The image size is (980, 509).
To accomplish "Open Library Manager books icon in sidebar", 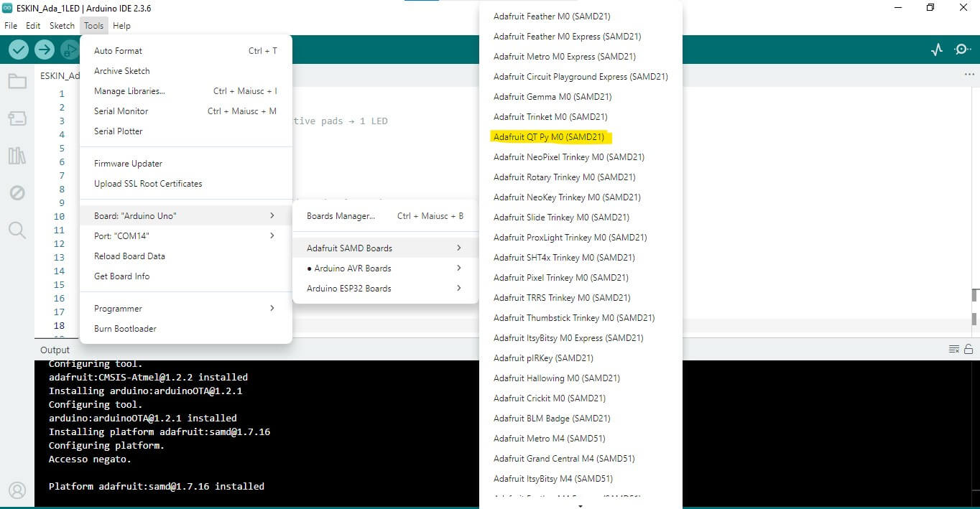I will [17, 156].
